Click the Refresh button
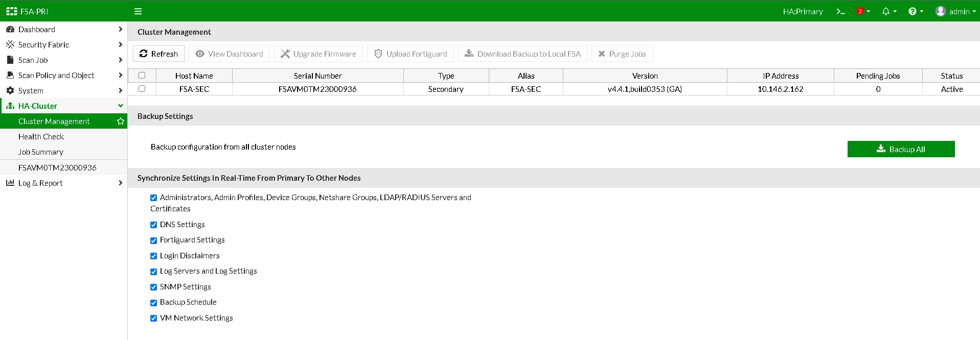The height and width of the screenshot is (340, 980). (158, 54)
